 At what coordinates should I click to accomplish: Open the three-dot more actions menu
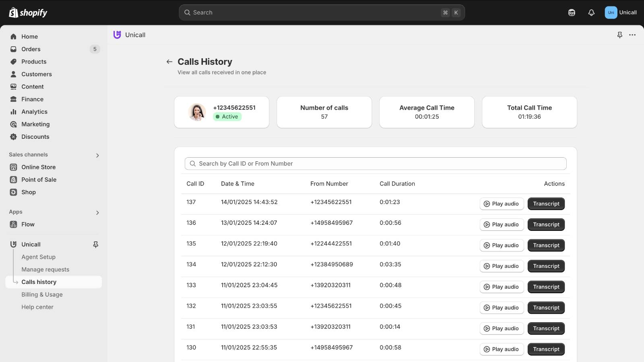point(632,35)
